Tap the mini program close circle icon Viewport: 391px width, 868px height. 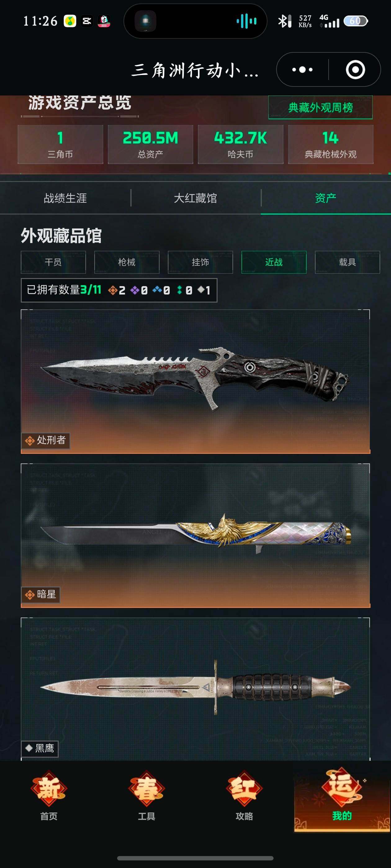pos(355,70)
